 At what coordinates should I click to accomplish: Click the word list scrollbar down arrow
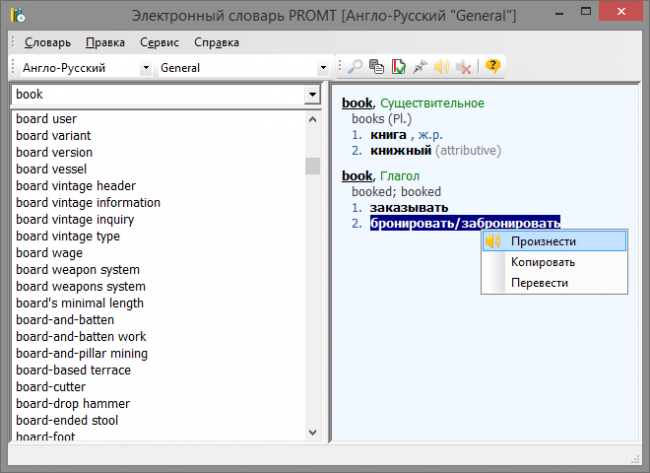tap(313, 432)
